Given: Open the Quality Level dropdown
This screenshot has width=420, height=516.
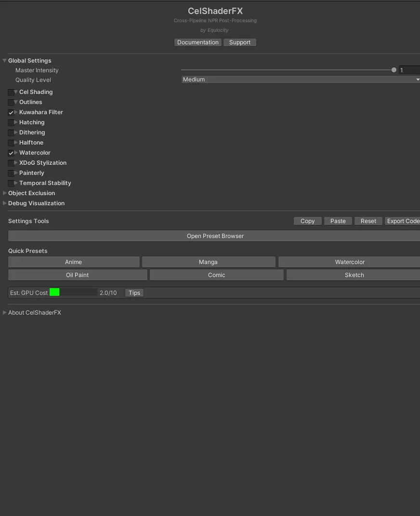Looking at the screenshot, I should coord(301,79).
